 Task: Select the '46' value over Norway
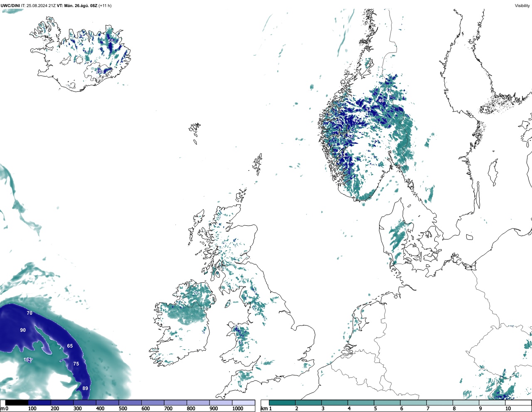tap(381, 101)
